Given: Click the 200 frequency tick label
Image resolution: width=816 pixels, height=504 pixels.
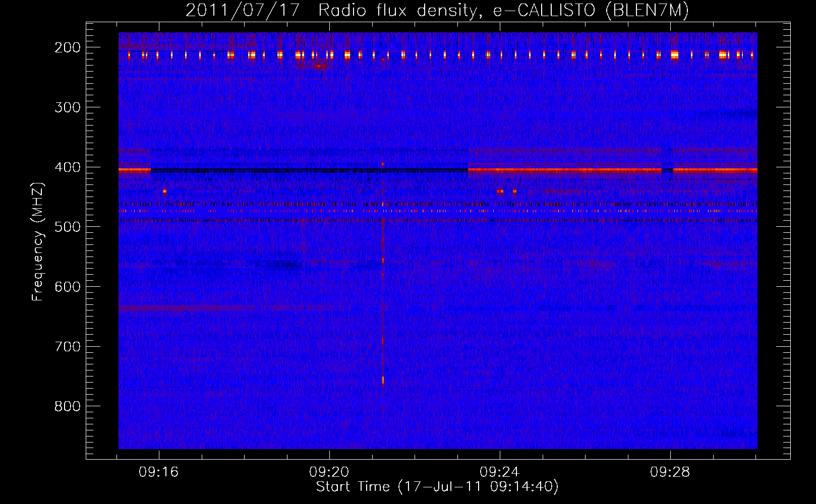Looking at the screenshot, I should coord(68,47).
